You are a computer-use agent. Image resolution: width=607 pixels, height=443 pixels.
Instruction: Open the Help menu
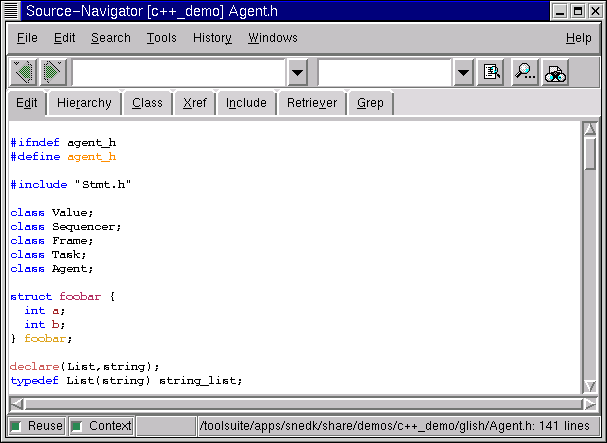pos(578,38)
